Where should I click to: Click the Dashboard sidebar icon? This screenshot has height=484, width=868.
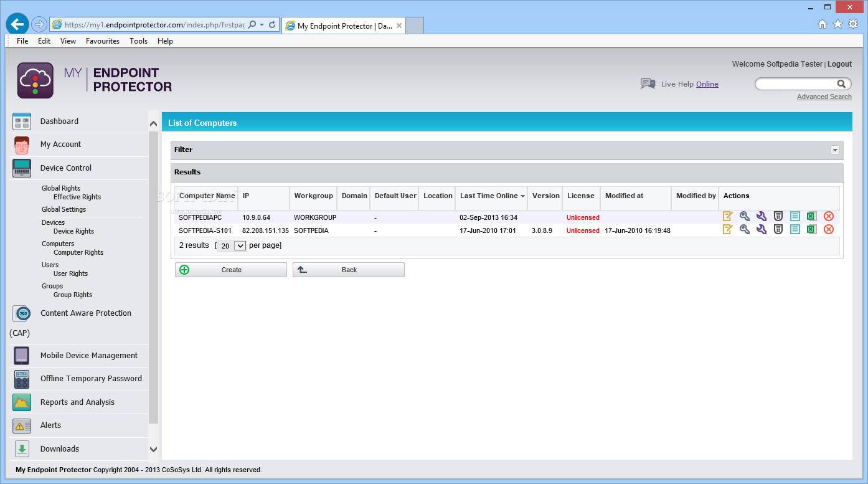(22, 121)
